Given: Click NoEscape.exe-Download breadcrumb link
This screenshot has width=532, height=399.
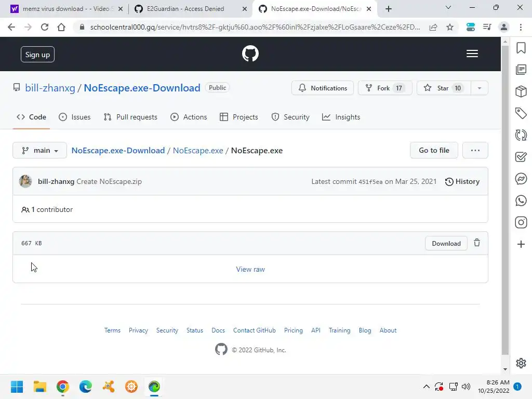Looking at the screenshot, I should (118, 150).
